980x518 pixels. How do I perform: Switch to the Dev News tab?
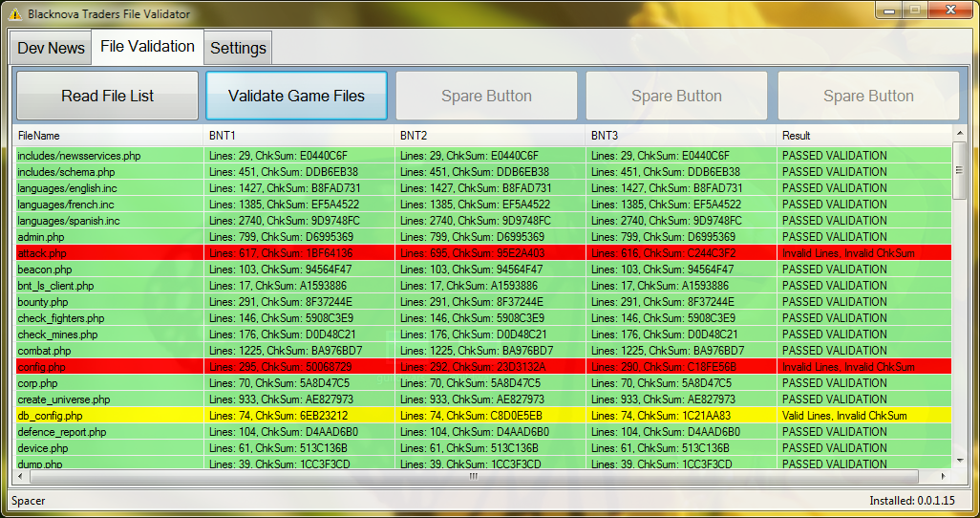point(51,48)
